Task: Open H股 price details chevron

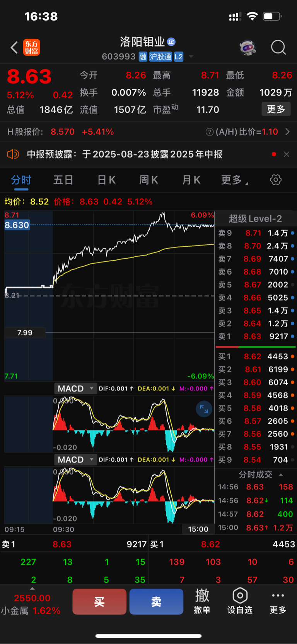Action: pos(287,132)
